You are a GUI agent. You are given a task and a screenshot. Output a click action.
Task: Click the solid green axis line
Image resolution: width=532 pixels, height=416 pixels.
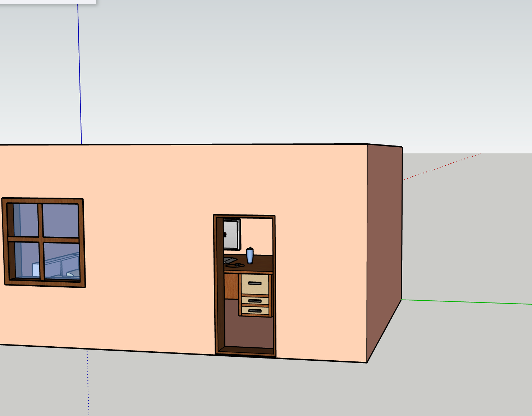coord(467,302)
